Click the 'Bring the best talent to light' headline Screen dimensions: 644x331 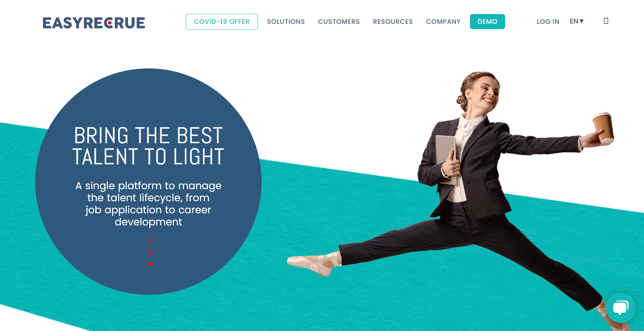pyautogui.click(x=148, y=146)
